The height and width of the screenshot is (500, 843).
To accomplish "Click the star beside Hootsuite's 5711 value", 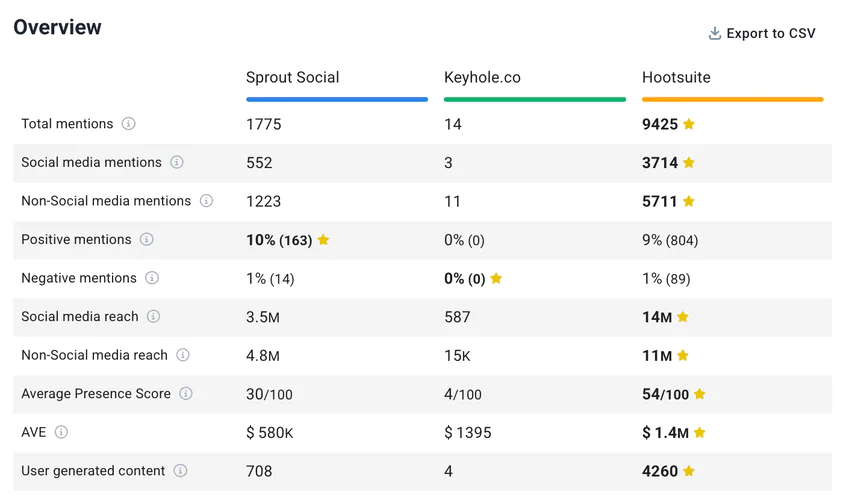I will [x=689, y=201].
